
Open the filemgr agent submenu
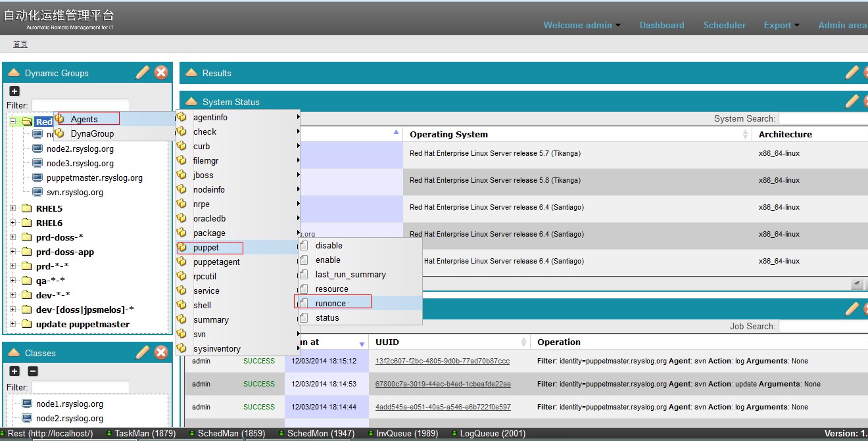(x=237, y=160)
